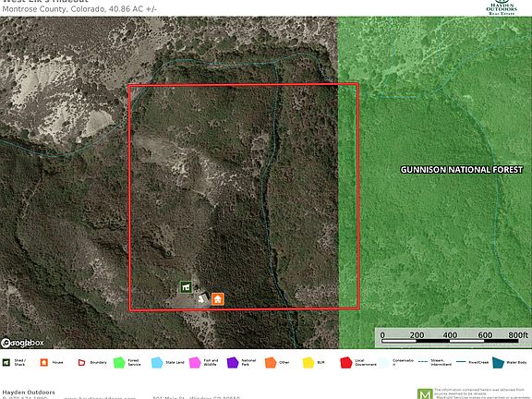Click the yellow BLM legend swatch
532x399 pixels.
tap(308, 362)
